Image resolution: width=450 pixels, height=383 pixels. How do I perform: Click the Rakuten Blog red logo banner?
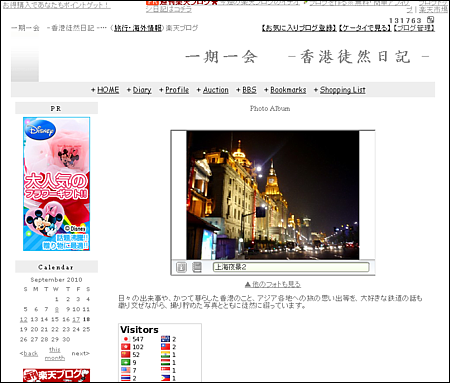pyautogui.click(x=56, y=375)
